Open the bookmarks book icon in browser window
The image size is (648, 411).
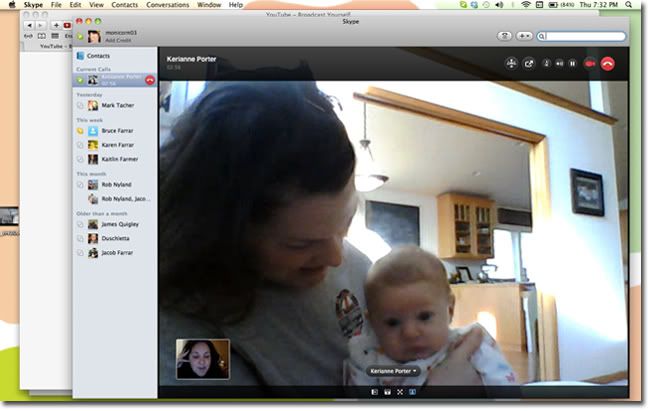click(x=41, y=36)
